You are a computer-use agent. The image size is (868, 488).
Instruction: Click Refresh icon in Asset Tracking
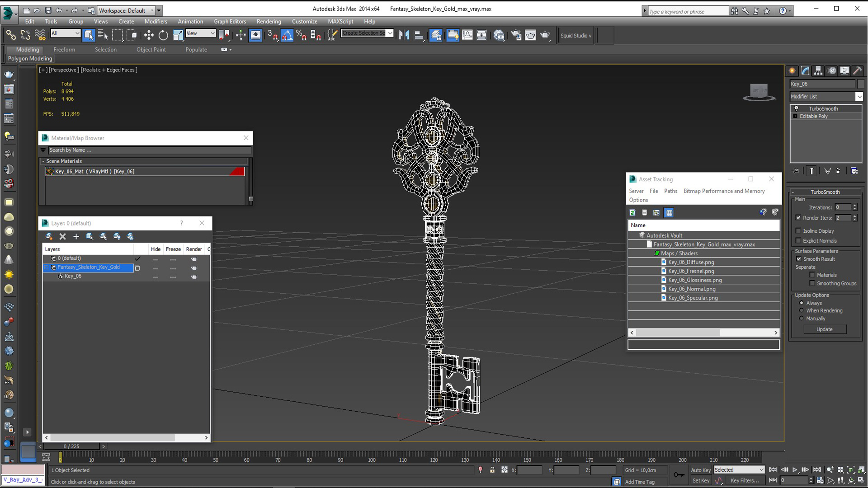(632, 212)
